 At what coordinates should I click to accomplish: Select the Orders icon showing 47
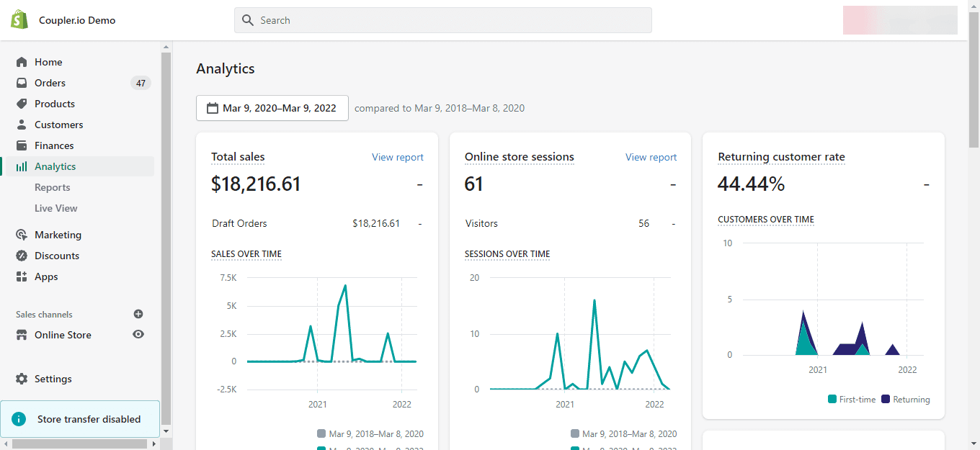tap(21, 82)
